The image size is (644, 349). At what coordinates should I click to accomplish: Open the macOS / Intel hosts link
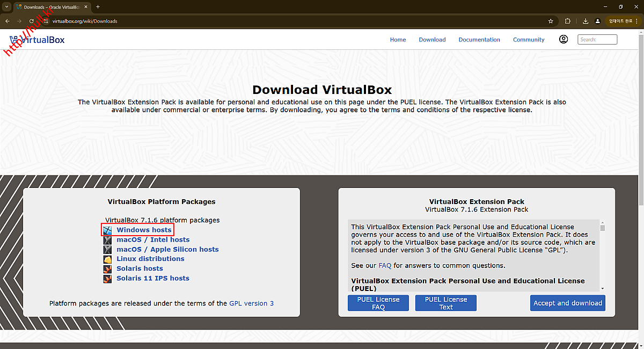pyautogui.click(x=153, y=239)
